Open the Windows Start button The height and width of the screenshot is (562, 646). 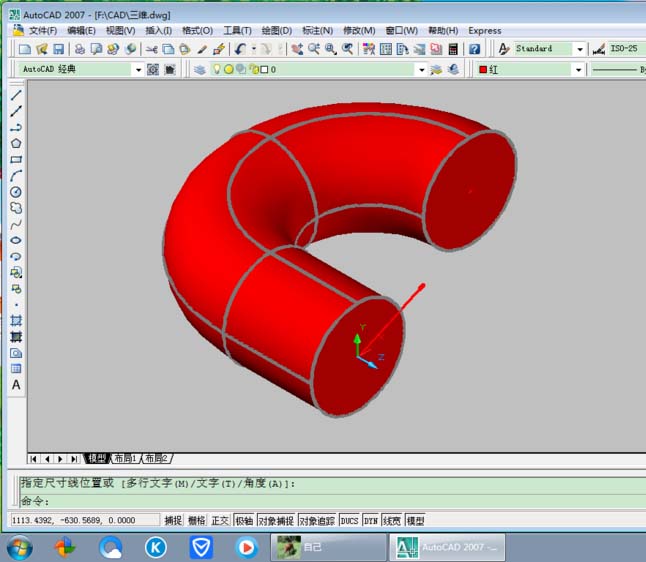pyautogui.click(x=19, y=548)
